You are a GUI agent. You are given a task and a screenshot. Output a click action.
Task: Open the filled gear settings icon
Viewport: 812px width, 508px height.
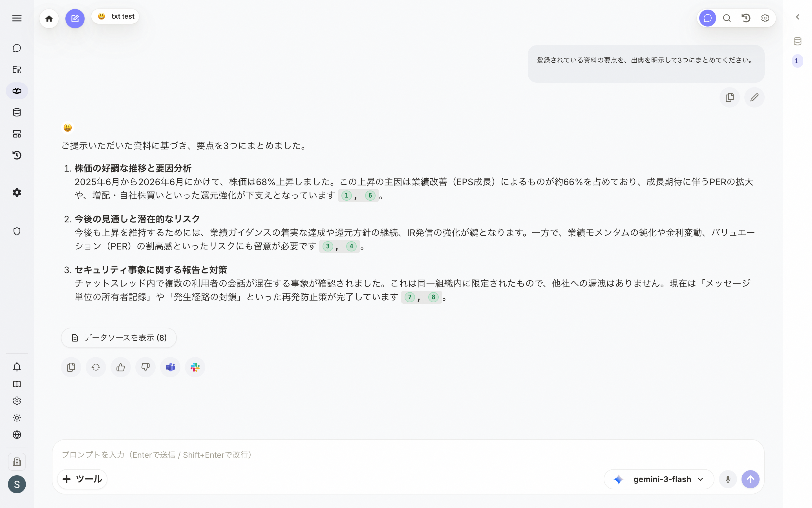coord(17,192)
